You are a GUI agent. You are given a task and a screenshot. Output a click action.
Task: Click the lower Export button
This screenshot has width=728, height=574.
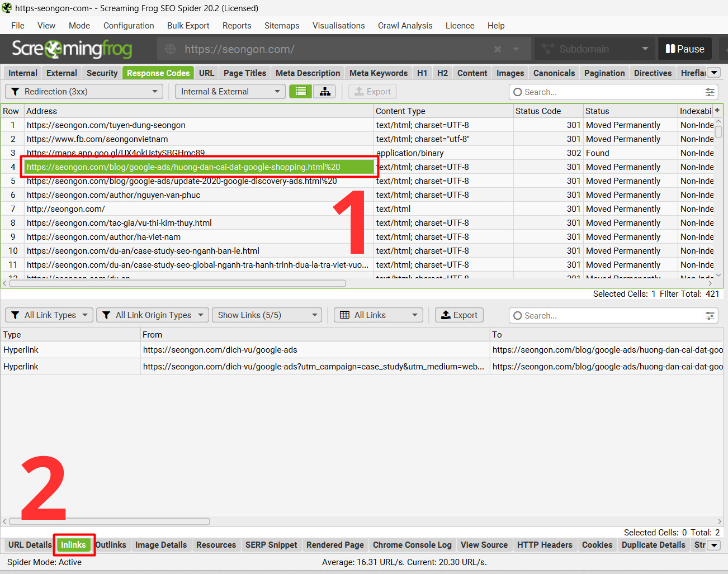coord(459,315)
